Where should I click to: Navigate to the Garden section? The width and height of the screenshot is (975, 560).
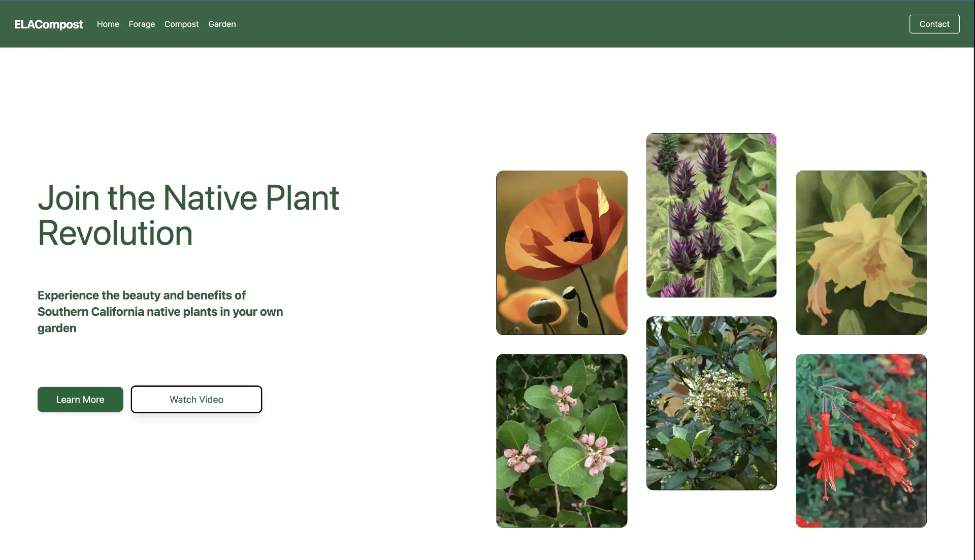coord(222,24)
